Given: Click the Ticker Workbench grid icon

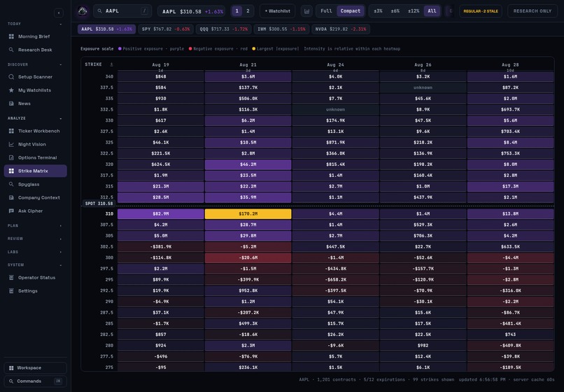Looking at the screenshot, I should tap(11, 131).
